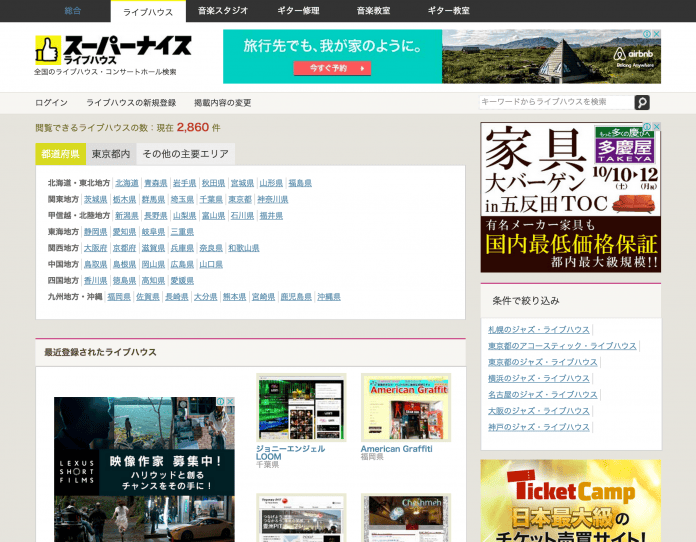Switch to その他の主要エリア tab
This screenshot has height=542, width=696.
186,154
